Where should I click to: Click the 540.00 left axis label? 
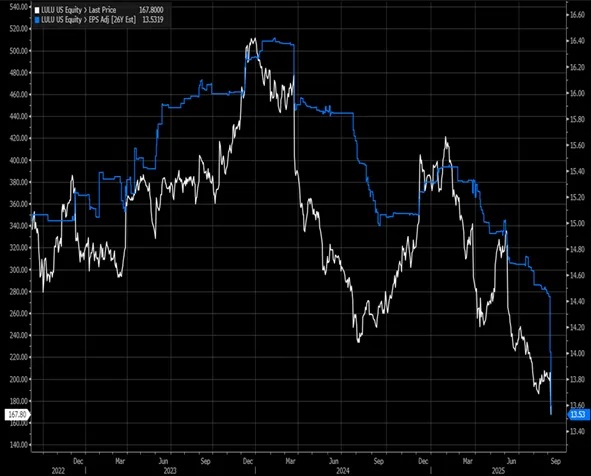(18, 7)
